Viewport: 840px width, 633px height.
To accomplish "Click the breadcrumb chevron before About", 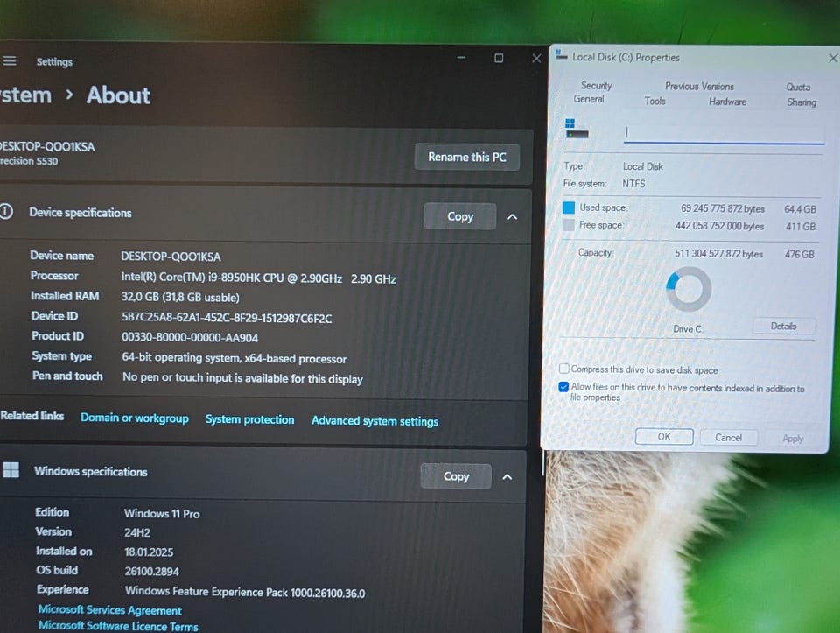I will [69, 95].
